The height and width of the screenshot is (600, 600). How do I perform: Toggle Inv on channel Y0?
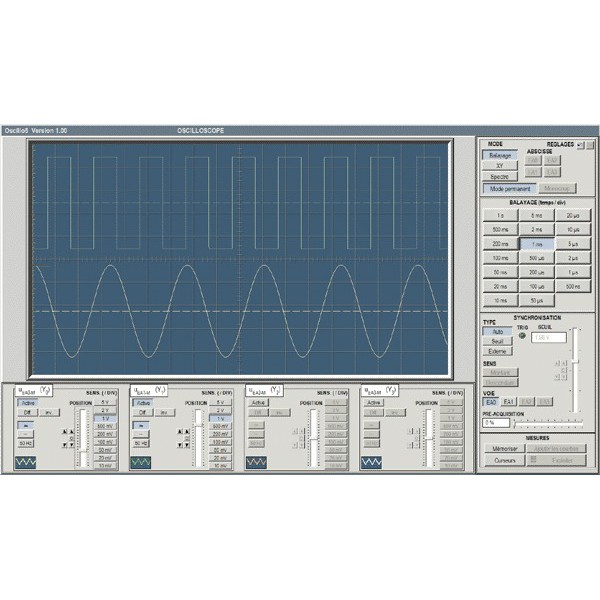click(x=50, y=412)
